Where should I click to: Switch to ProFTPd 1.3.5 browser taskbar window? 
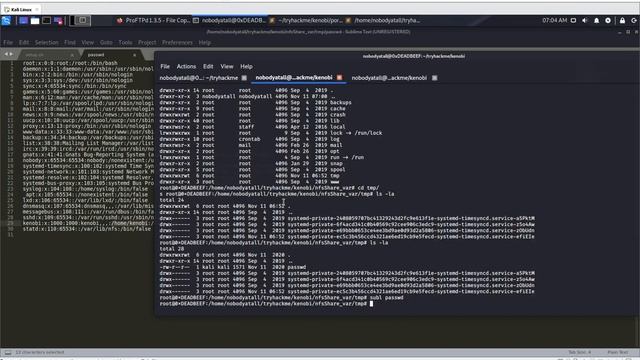(x=153, y=20)
